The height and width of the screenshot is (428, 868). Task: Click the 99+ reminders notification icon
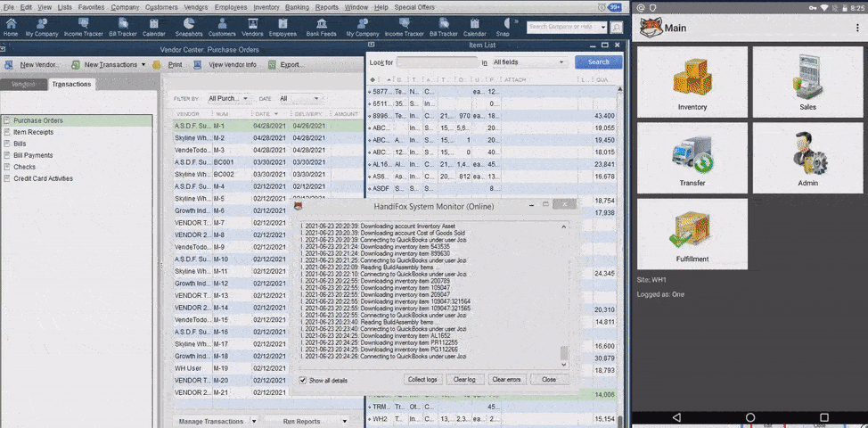click(x=615, y=7)
